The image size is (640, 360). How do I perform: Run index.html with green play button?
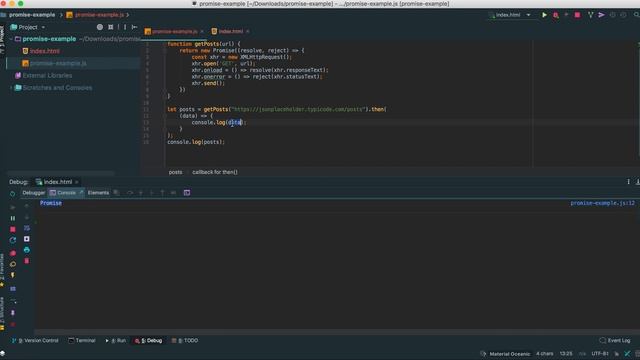[x=544, y=15]
